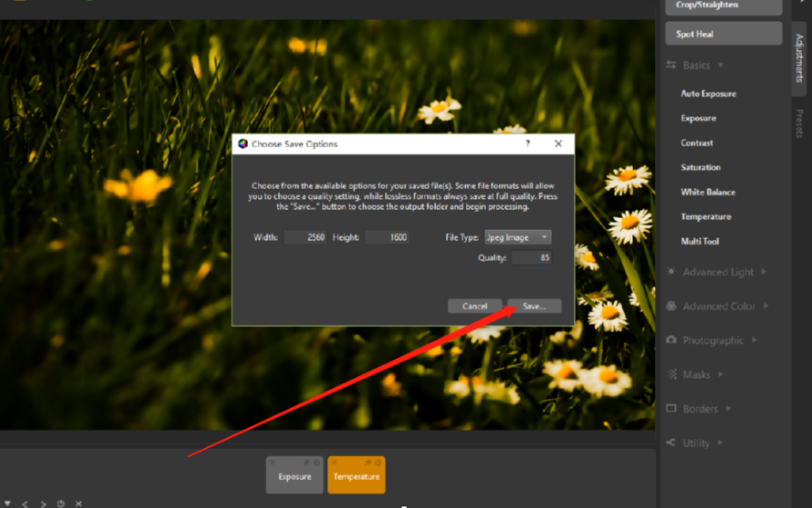812x508 pixels.
Task: Toggle power on the Exposure card
Action: point(316,463)
